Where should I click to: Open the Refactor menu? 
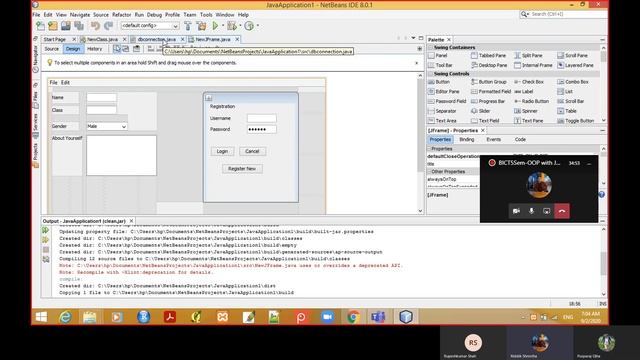(121, 15)
